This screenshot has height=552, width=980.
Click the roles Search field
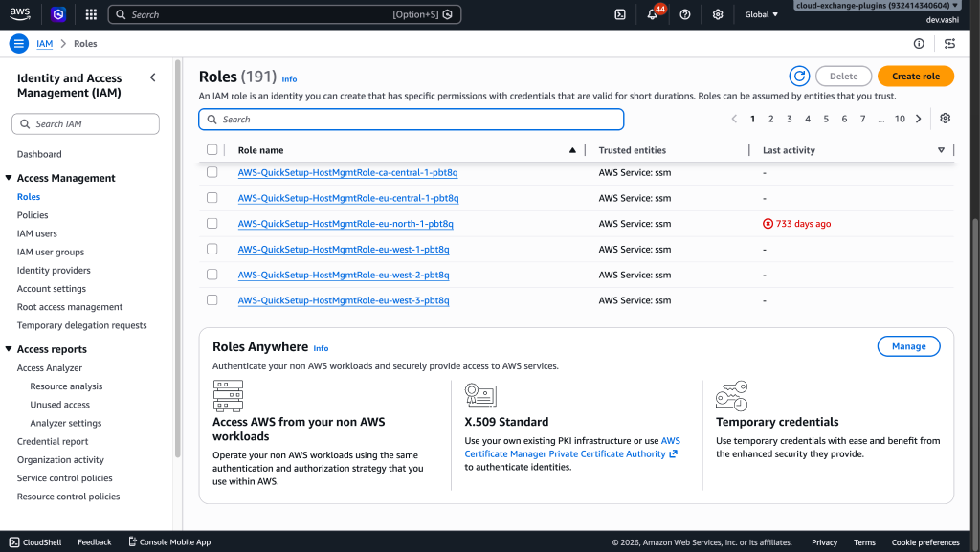[x=412, y=120]
